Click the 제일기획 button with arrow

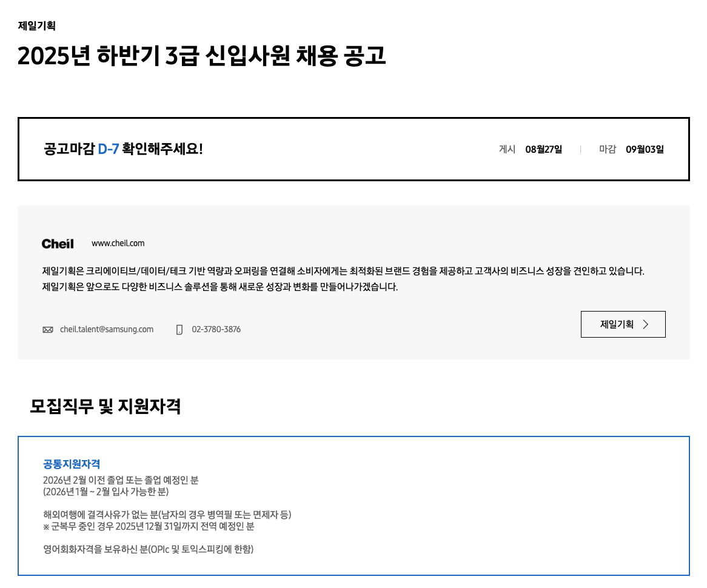(x=623, y=324)
